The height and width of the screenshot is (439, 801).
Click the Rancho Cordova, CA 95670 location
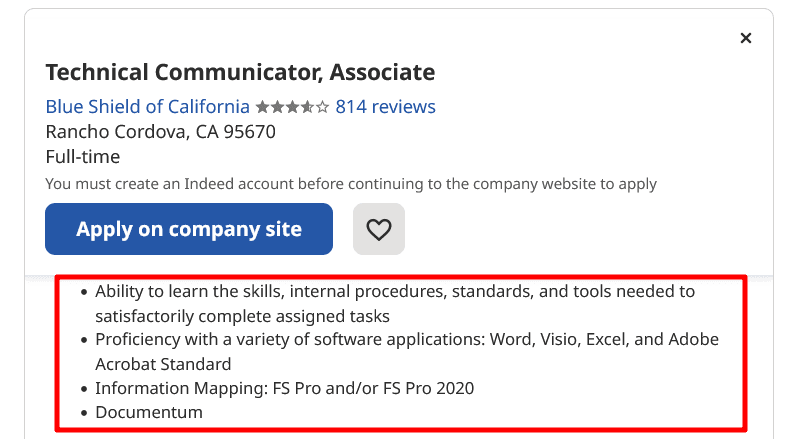161,131
